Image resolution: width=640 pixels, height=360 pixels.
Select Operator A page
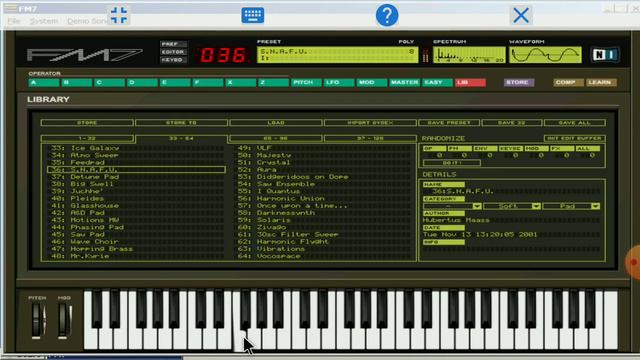(44, 82)
